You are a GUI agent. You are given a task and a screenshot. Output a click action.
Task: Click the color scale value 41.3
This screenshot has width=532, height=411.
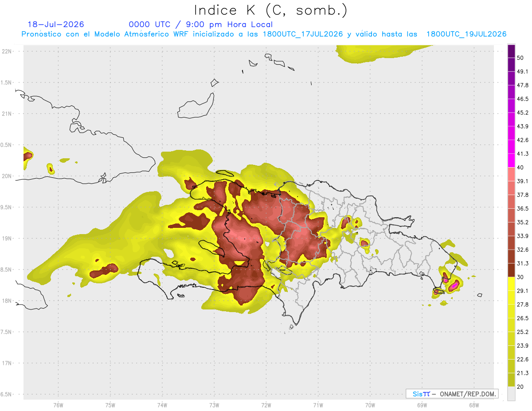[523, 154]
